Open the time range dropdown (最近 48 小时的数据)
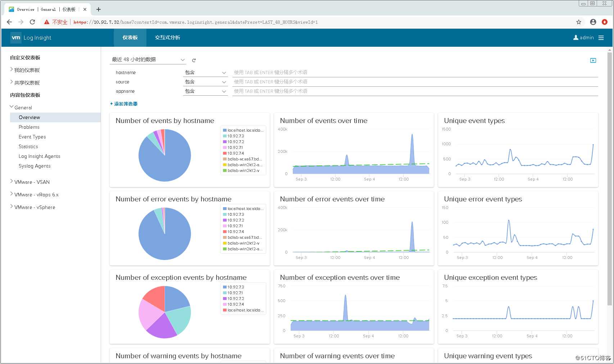 pyautogui.click(x=148, y=59)
